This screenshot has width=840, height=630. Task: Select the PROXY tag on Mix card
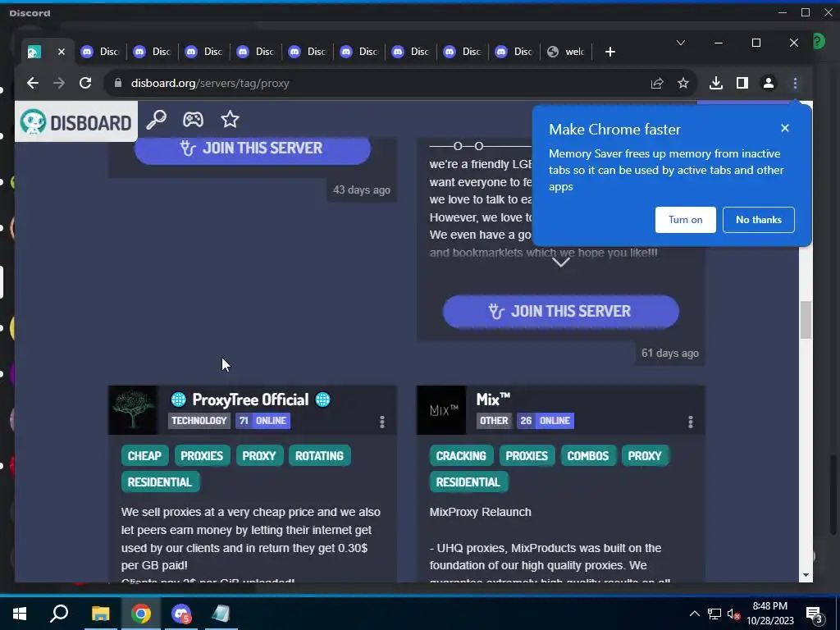coord(645,456)
